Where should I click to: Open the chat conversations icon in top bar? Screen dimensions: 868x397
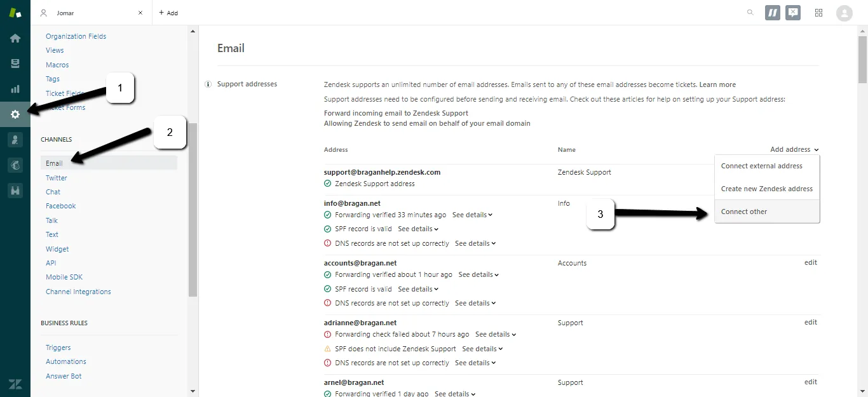[792, 13]
